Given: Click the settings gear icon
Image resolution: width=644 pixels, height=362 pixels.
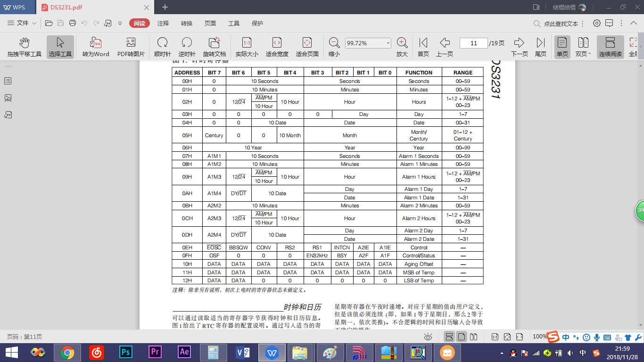Looking at the screenshot, I should [597, 23].
